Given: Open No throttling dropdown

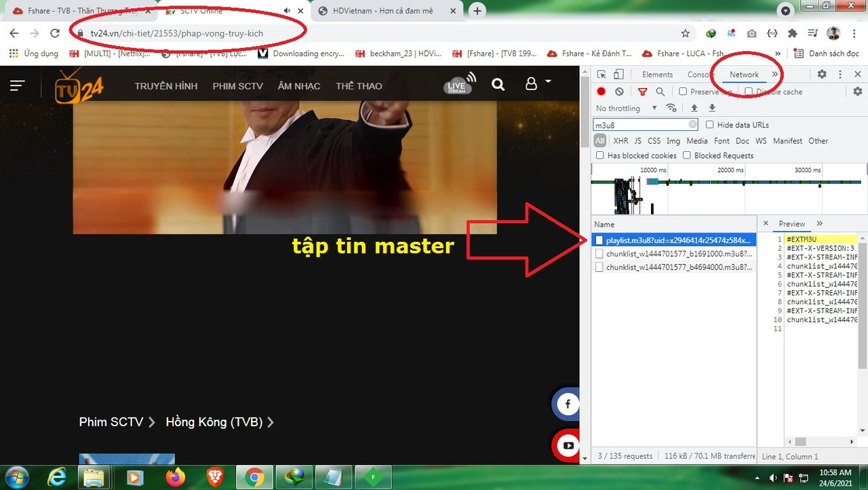Looking at the screenshot, I should pyautogui.click(x=627, y=108).
